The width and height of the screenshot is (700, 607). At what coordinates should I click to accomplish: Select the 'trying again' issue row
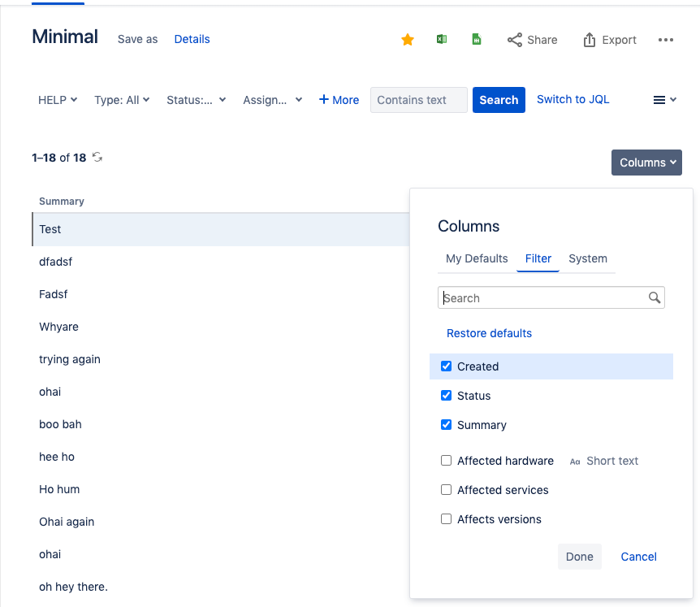(x=221, y=359)
